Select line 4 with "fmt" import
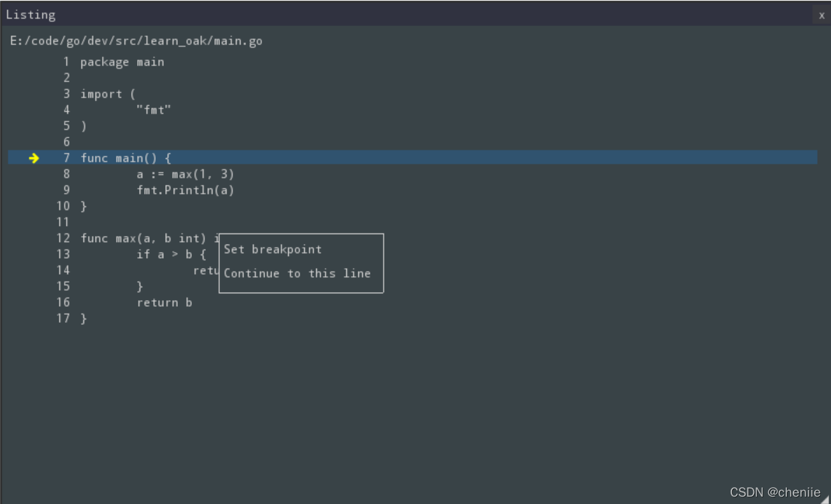This screenshot has width=831, height=504. click(x=154, y=110)
